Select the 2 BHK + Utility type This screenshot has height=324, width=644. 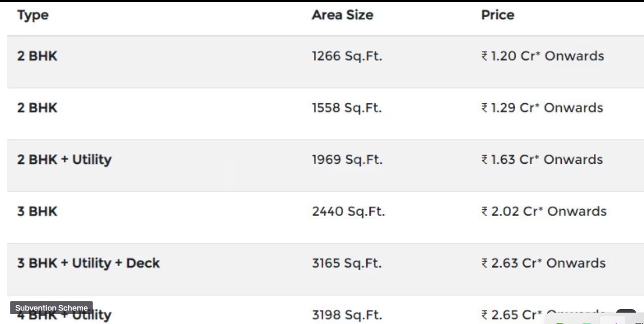point(64,160)
